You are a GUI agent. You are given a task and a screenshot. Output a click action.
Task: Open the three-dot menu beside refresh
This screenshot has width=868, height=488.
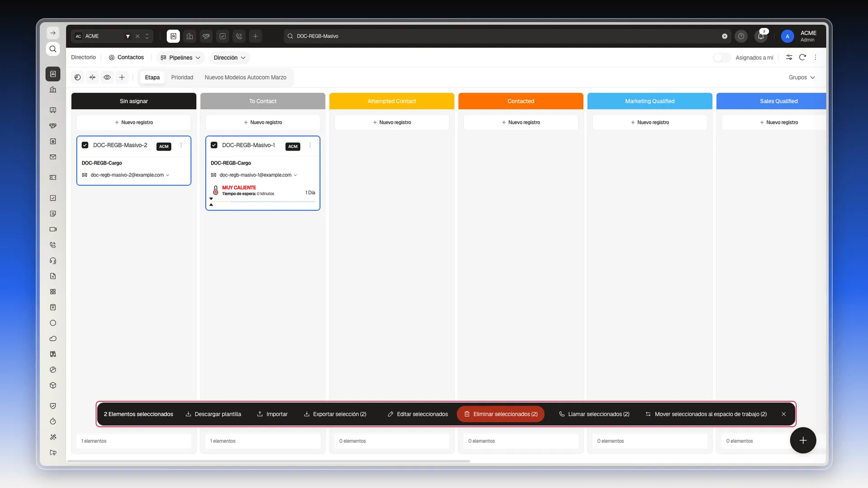[816, 57]
